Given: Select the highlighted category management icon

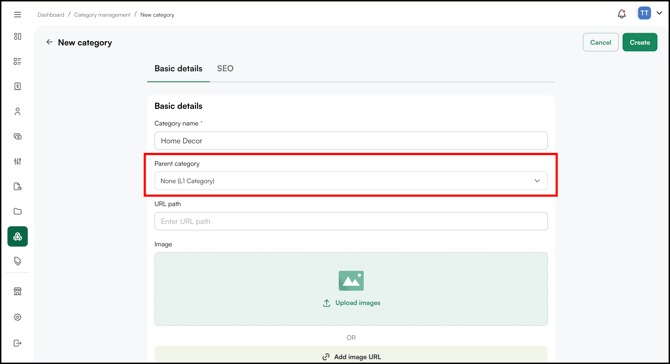Looking at the screenshot, I should click(x=18, y=236).
